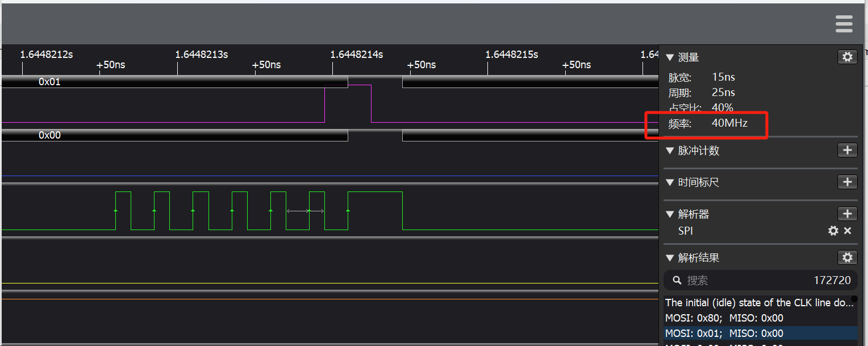
Task: Click the yellow channel signal line
Action: click(x=329, y=283)
